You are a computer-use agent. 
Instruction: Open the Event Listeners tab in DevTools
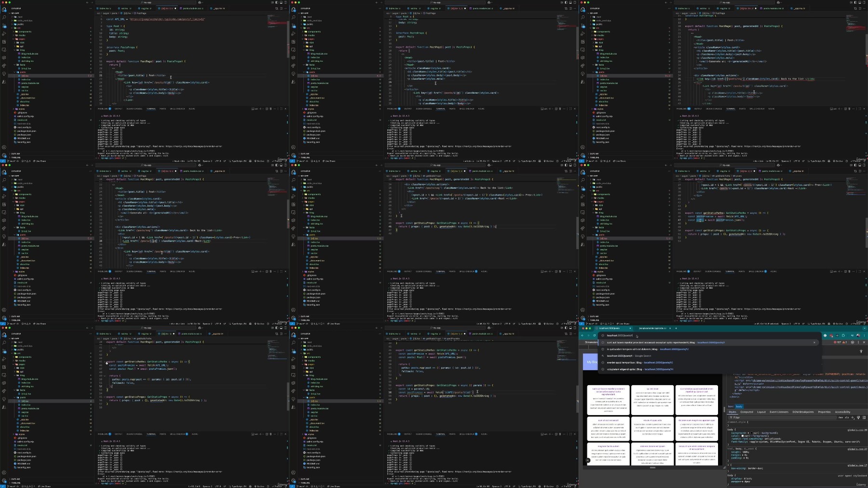(x=779, y=412)
